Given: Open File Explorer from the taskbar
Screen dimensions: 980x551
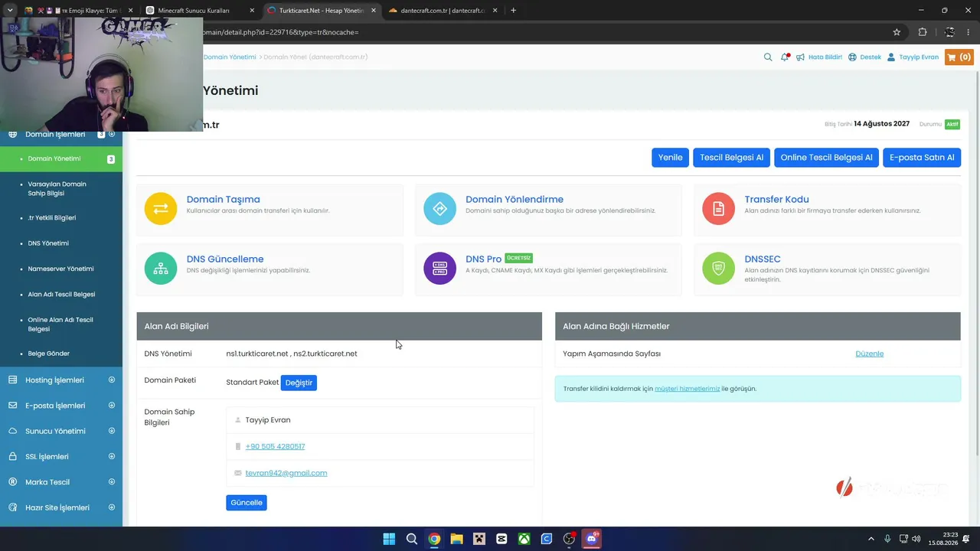Looking at the screenshot, I should click(x=456, y=539).
